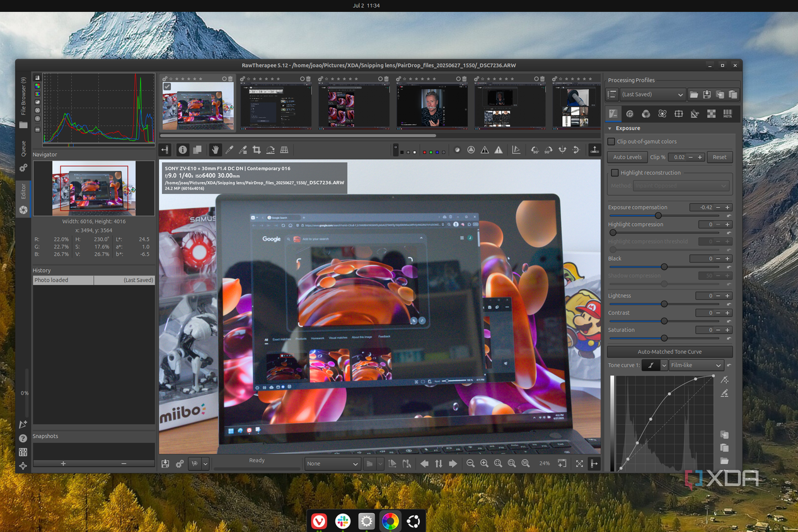798x532 pixels.
Task: Switch to the META tab
Action: [727, 113]
